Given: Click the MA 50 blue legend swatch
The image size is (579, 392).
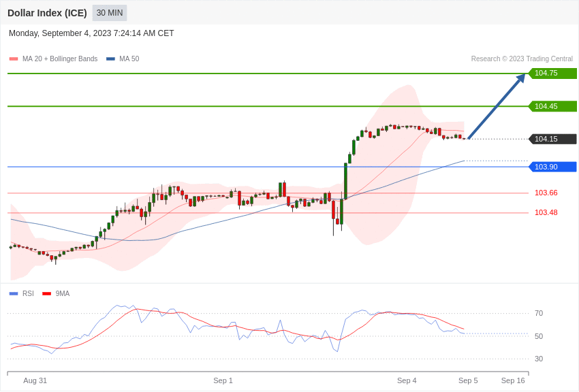Looking at the screenshot, I should (110, 59).
